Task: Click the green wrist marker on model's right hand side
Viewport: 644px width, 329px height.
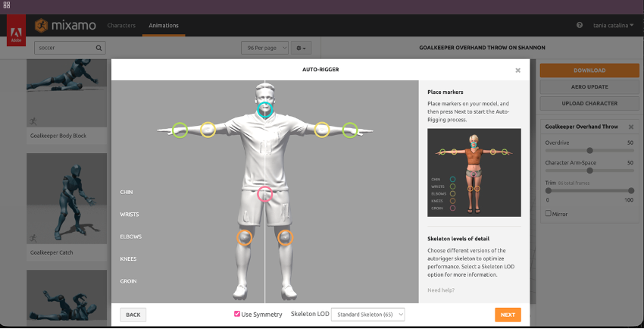Action: pyautogui.click(x=350, y=130)
